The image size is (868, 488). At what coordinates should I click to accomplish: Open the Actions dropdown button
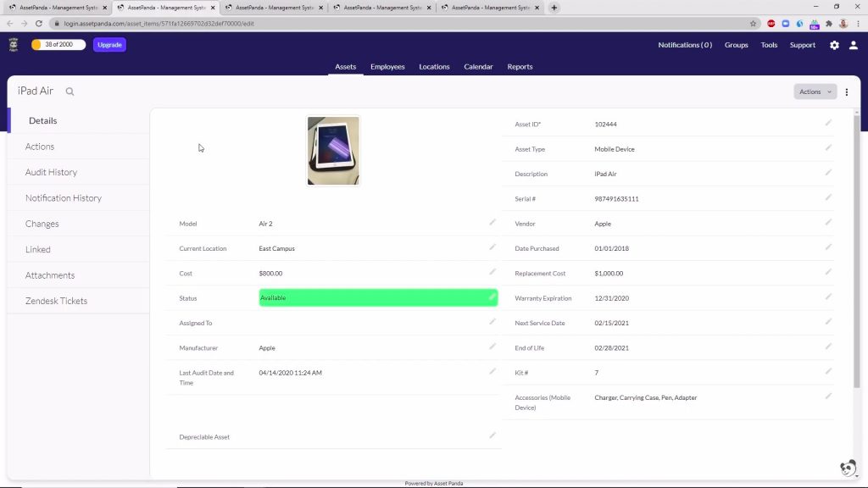click(813, 91)
